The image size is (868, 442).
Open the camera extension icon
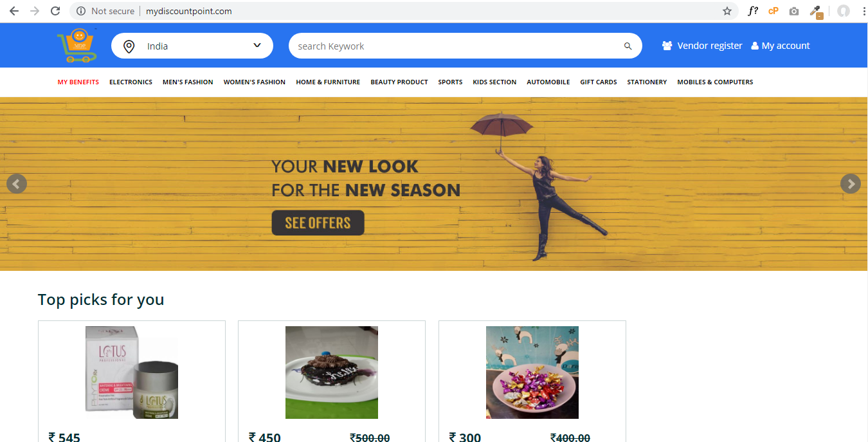[794, 11]
